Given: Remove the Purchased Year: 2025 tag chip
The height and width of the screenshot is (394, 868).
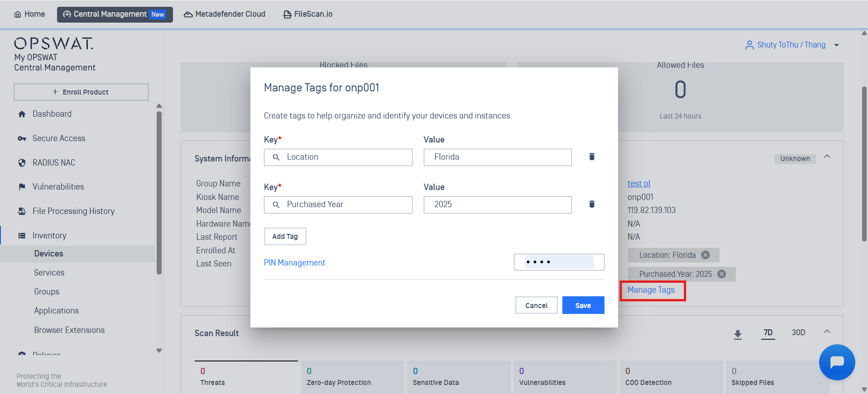Looking at the screenshot, I should click(x=722, y=274).
